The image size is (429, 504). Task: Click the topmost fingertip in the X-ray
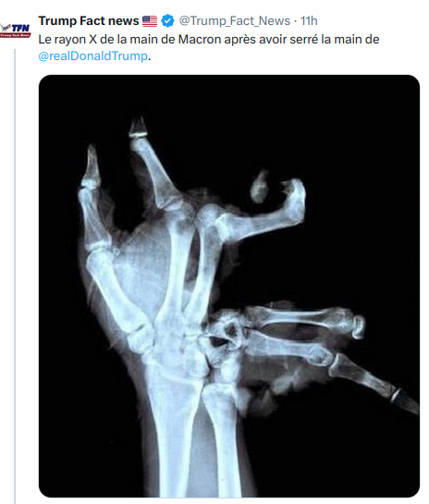tap(138, 127)
